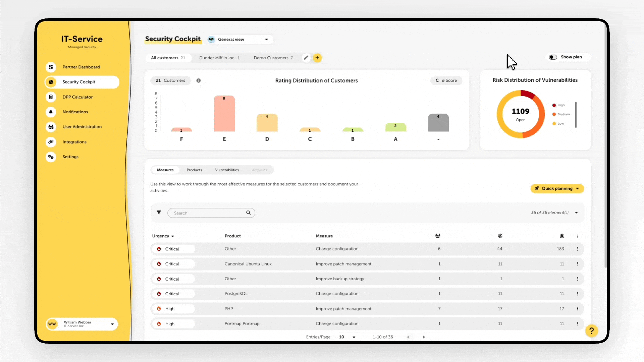Click the pencil icon to edit customer groups

306,58
